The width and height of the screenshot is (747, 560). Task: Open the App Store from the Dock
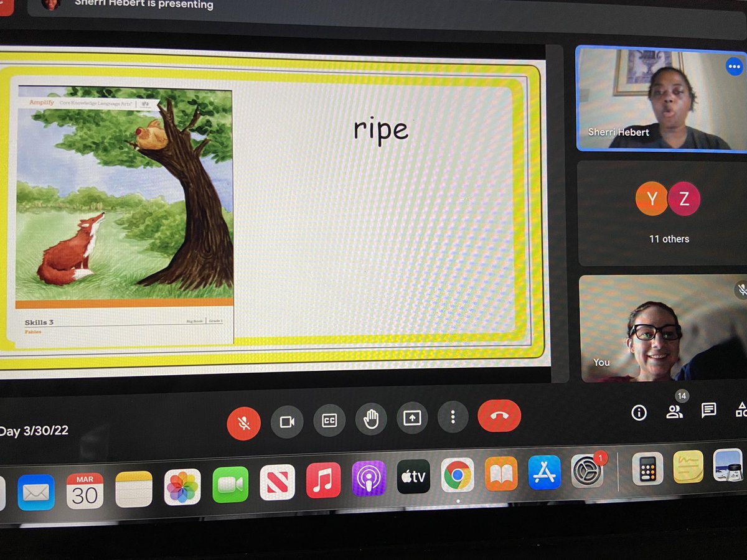point(545,472)
